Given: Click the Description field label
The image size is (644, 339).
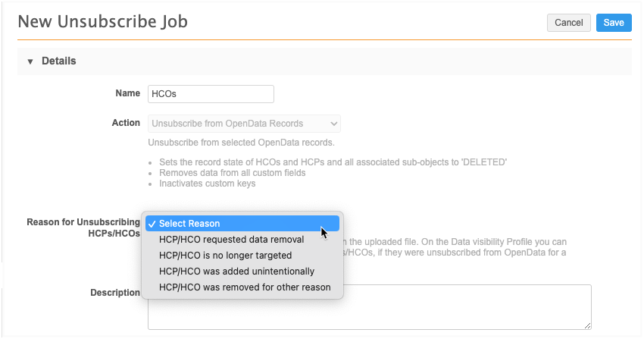Looking at the screenshot, I should click(x=115, y=293).
